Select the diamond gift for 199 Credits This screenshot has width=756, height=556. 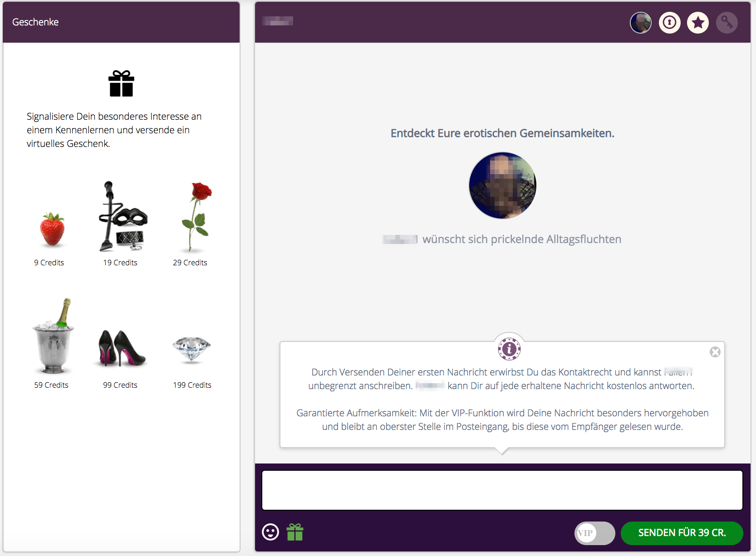tap(191, 350)
